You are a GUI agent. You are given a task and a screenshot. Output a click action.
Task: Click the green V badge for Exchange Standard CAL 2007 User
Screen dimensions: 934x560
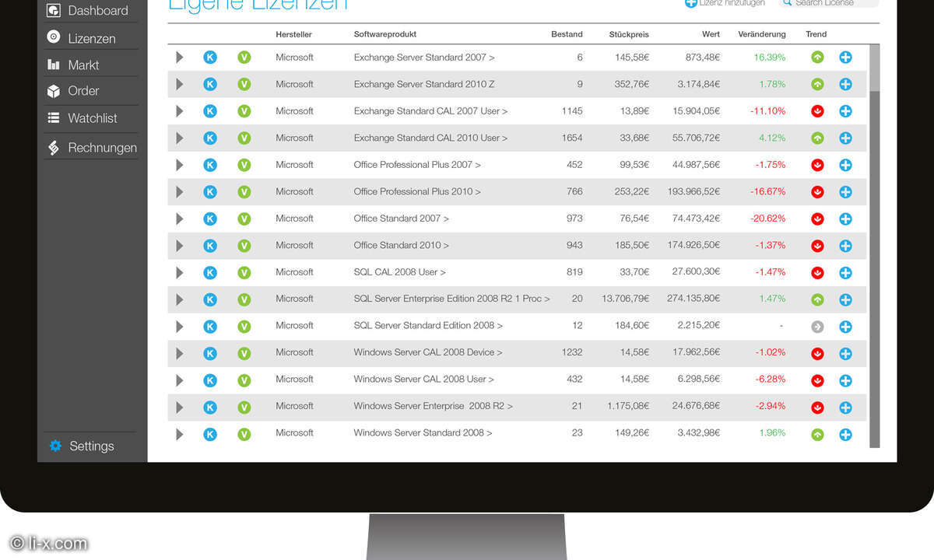[x=244, y=111]
